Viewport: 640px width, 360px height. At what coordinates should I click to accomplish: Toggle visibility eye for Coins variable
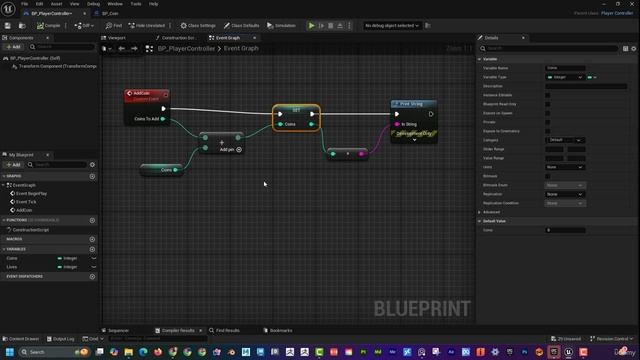93,258
